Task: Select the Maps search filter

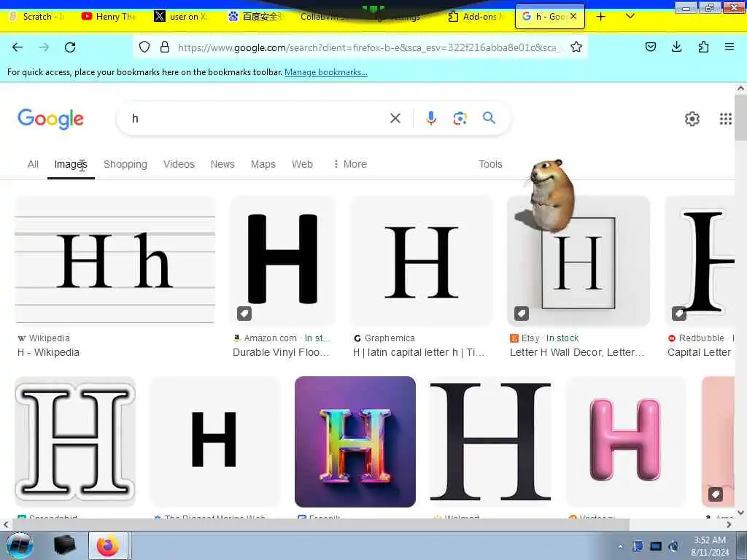Action: point(263,164)
